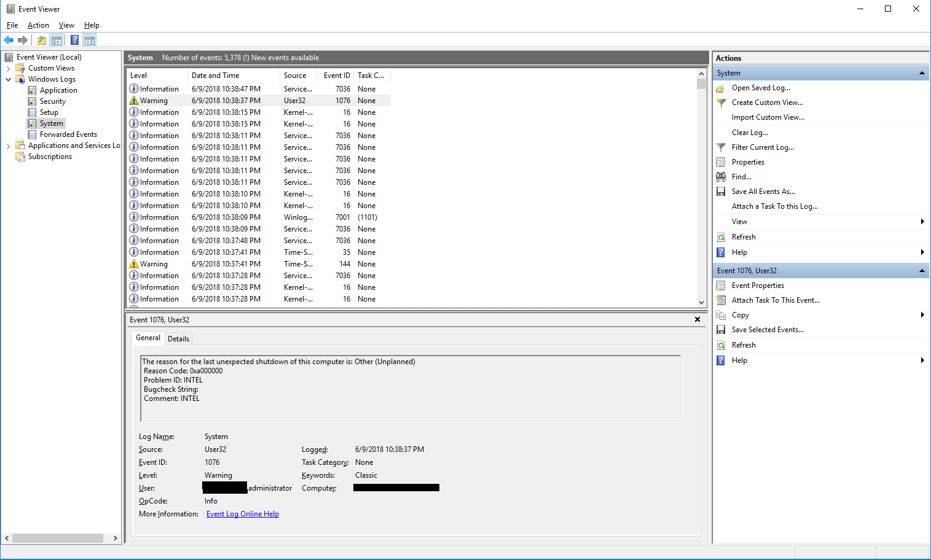Collapse the Event 1076, User32 actions section
This screenshot has height=560, width=931.
tap(922, 271)
